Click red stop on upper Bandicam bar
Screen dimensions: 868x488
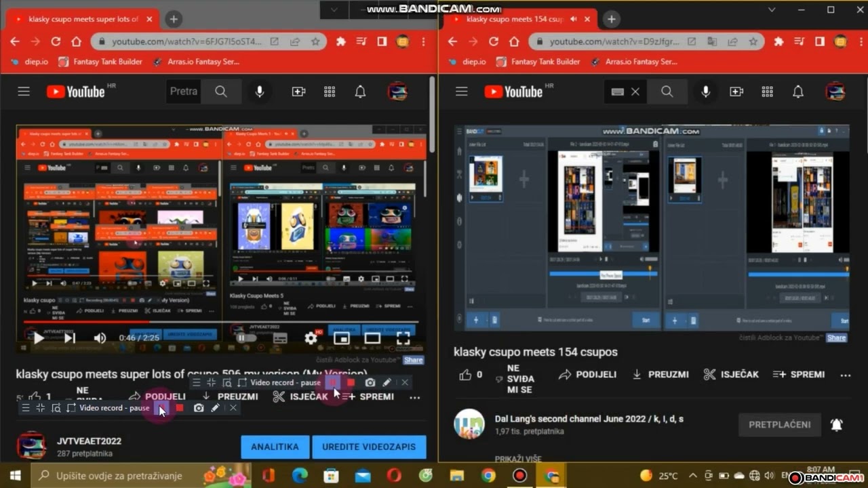pos(351,382)
